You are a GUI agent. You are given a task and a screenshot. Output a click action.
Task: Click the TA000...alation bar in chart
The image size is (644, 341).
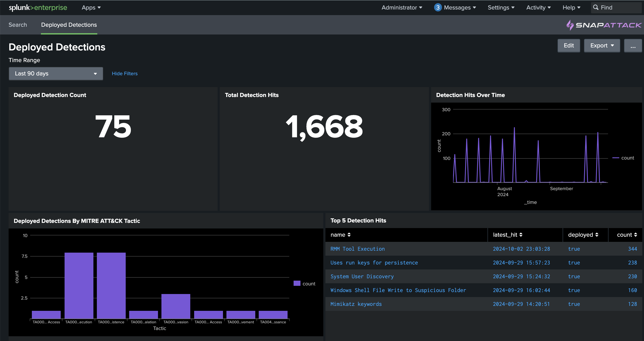pyautogui.click(x=144, y=315)
